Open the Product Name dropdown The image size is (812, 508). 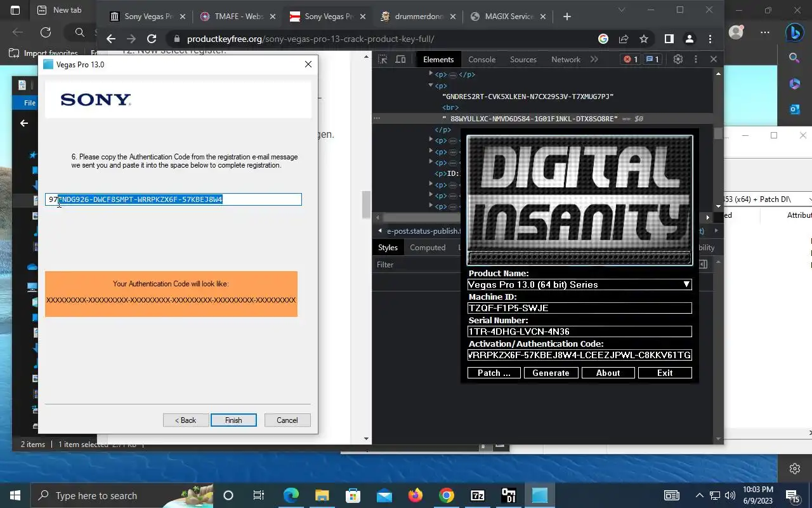tap(579, 284)
